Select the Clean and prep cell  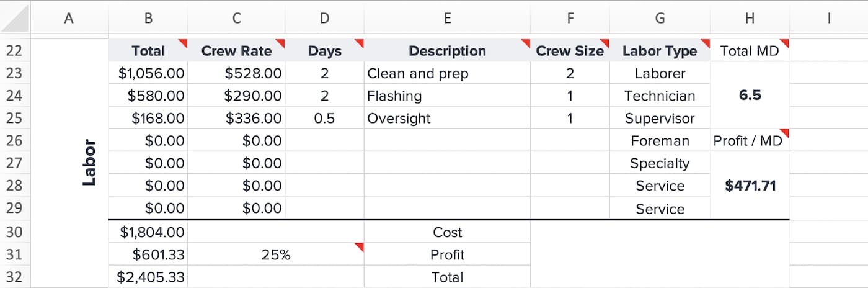447,73
